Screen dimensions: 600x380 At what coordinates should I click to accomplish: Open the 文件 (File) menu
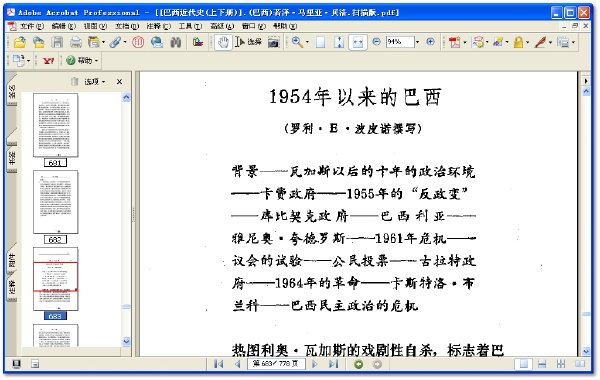point(31,26)
